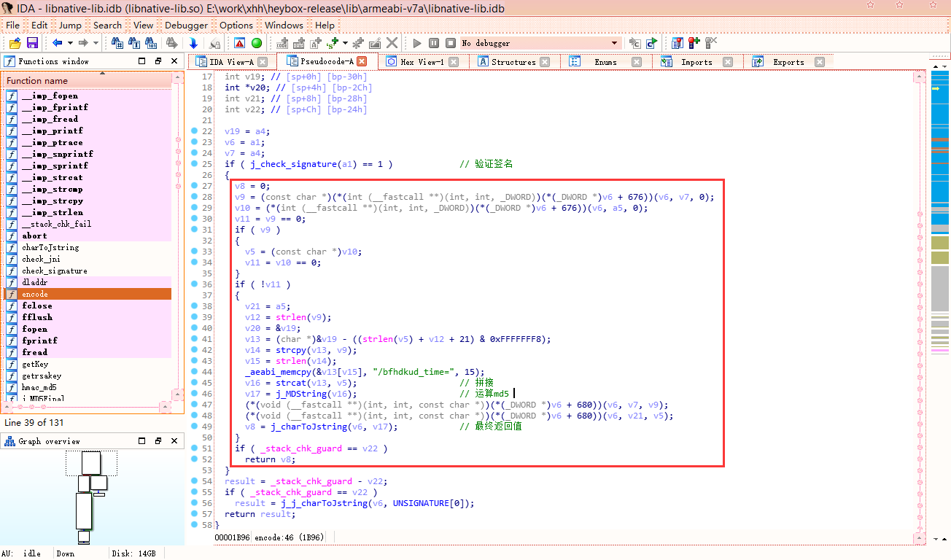Switch to the Structures tab

point(516,62)
